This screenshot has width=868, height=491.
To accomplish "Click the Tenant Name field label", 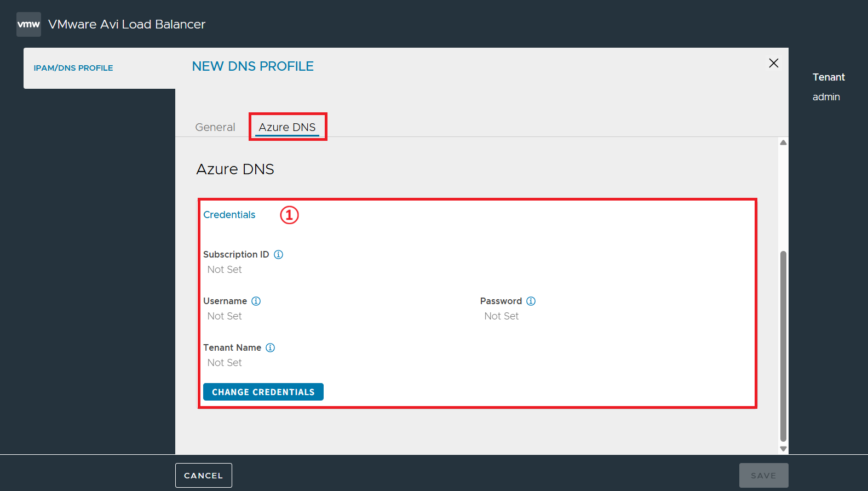I will (232, 347).
